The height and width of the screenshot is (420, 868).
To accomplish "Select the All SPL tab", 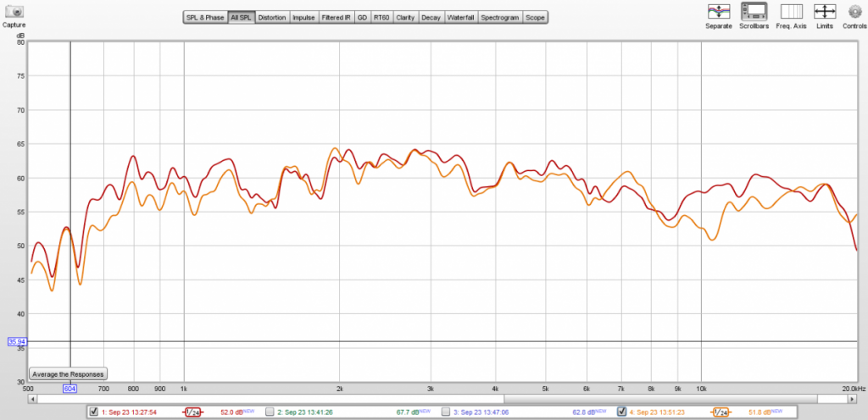I will 241,18.
